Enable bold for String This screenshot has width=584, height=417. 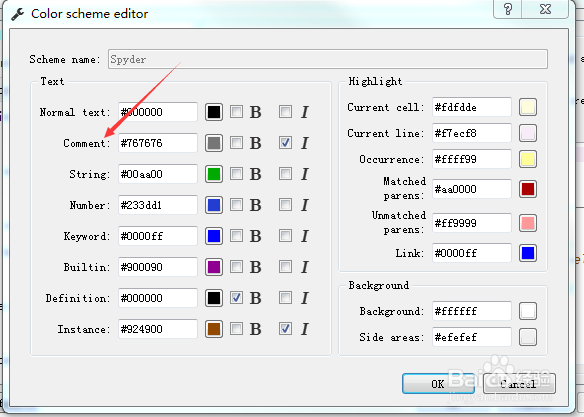click(x=236, y=173)
